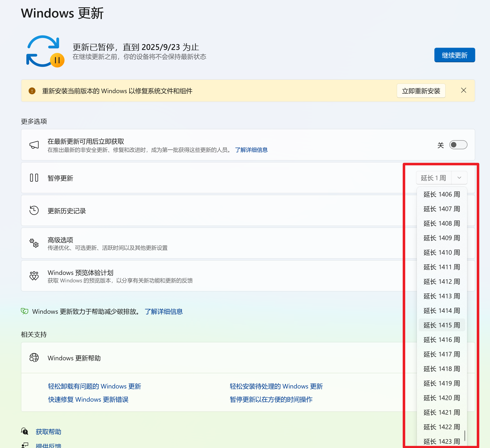This screenshot has width=490, height=448.
Task: Choose 延长 1417 周 from list
Action: point(442,354)
